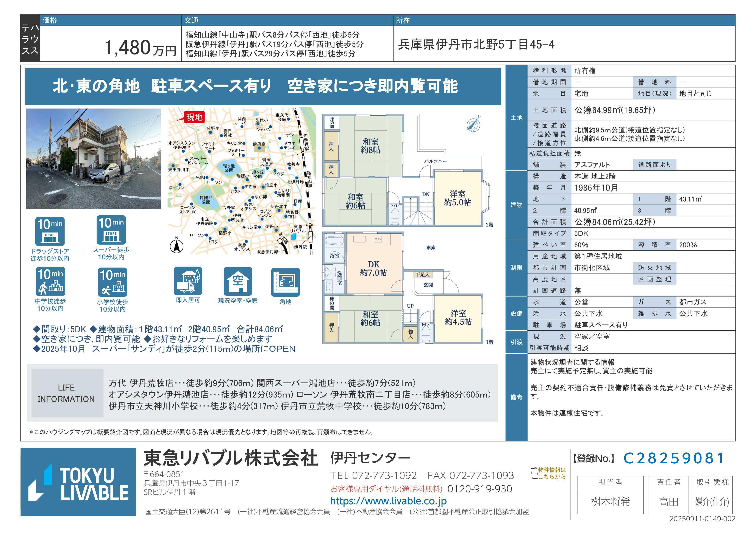Click the junior high school walk icon
This screenshot has width=756, height=534.
50,282
